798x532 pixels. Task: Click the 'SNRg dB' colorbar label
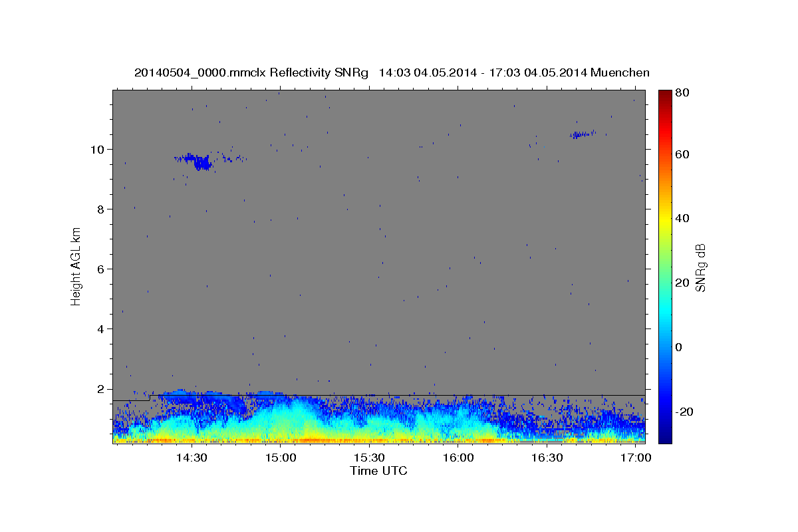pos(700,267)
